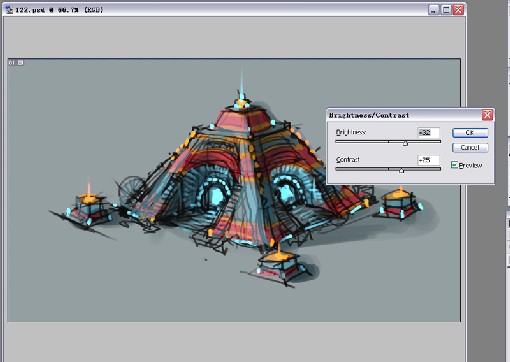Toggle the Preview checkbox

(x=454, y=165)
